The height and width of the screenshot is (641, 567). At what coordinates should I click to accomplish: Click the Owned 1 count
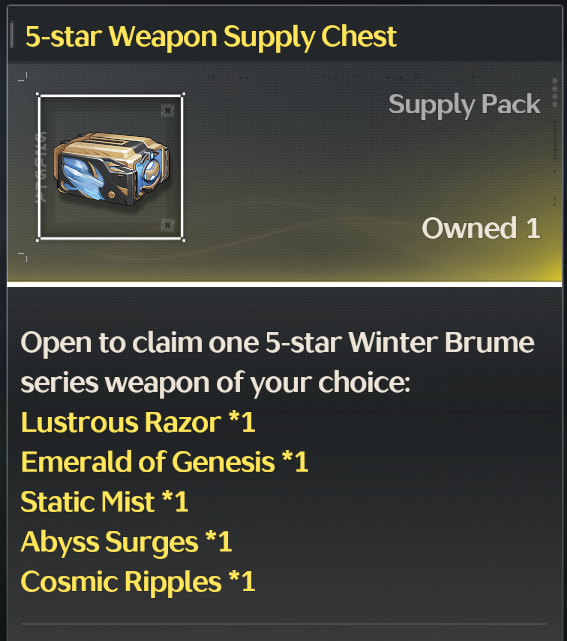click(x=481, y=228)
